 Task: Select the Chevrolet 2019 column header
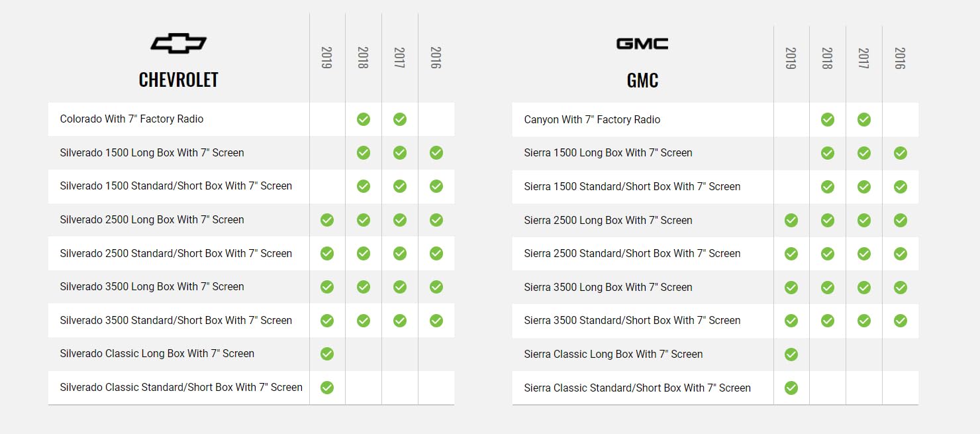(326, 58)
